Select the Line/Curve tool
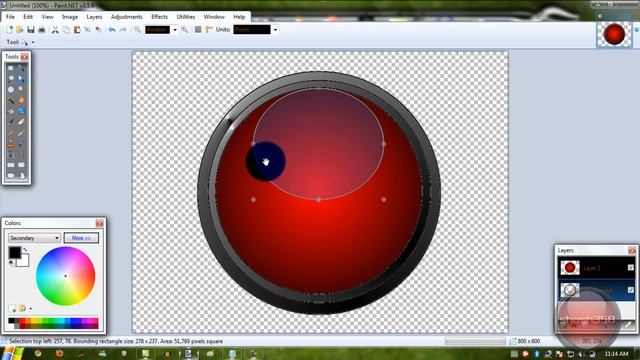This screenshot has width=640, height=360. [x=21, y=155]
